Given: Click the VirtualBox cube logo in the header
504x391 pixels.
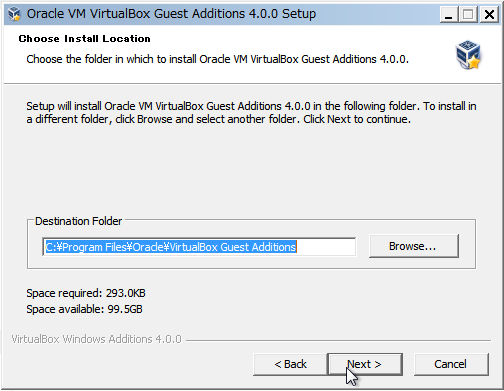Looking at the screenshot, I should coord(468,55).
